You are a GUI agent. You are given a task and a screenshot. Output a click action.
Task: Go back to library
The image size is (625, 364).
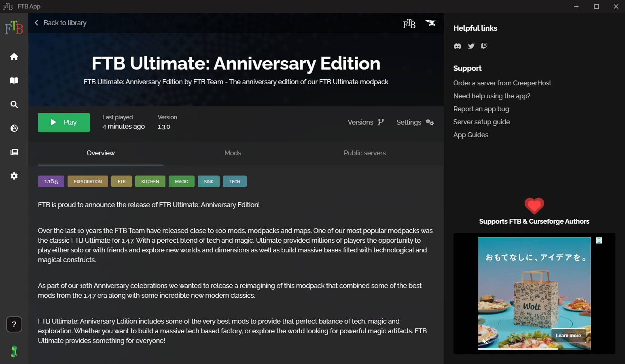point(61,23)
